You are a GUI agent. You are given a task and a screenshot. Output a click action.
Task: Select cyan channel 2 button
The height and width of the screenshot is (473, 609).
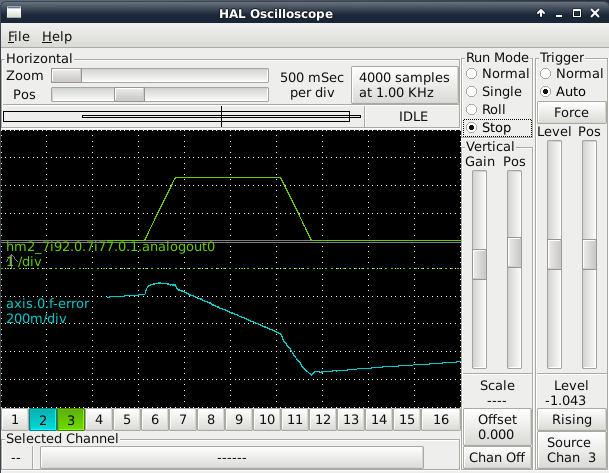[x=43, y=419]
